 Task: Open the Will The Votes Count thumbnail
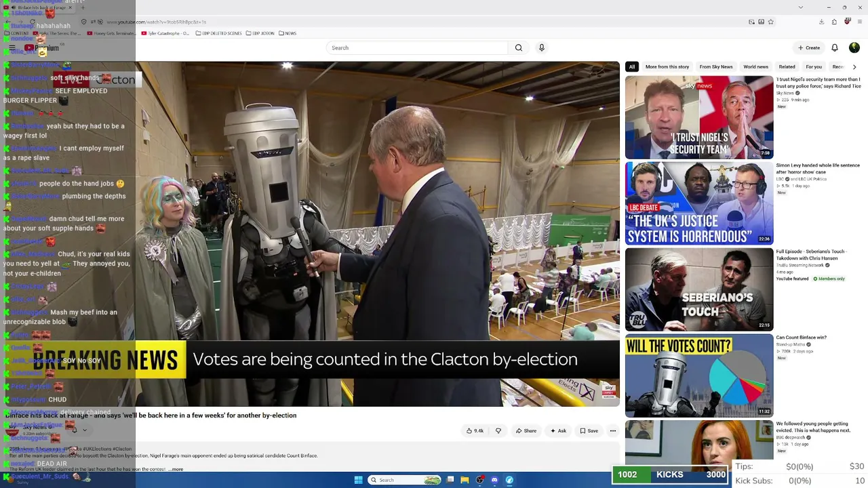pyautogui.click(x=699, y=375)
